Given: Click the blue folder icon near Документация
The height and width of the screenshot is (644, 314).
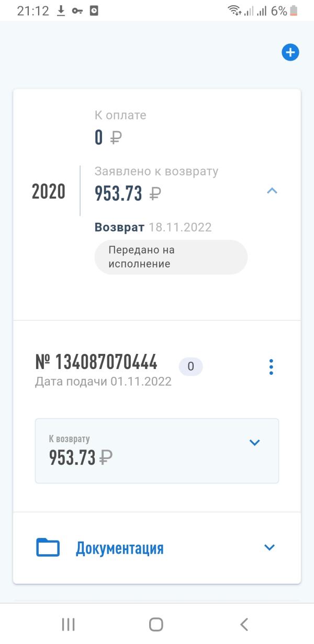Looking at the screenshot, I should (48, 547).
